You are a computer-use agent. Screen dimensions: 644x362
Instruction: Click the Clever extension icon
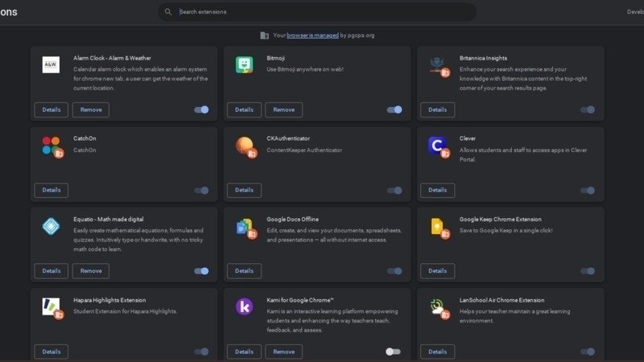[x=437, y=146]
